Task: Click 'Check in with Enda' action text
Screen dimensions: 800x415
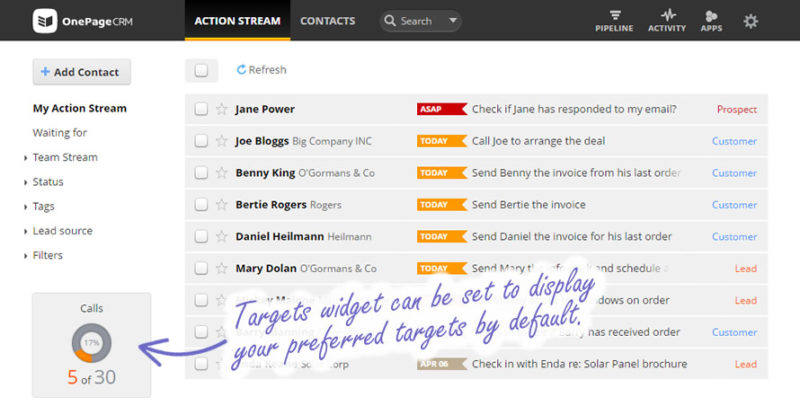Action: click(580, 364)
